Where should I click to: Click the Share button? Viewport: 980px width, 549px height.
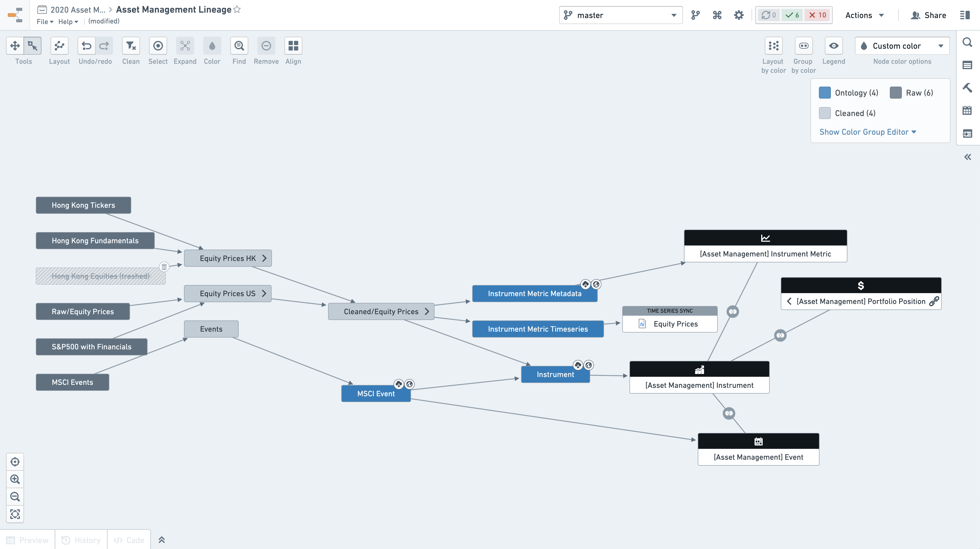click(929, 15)
